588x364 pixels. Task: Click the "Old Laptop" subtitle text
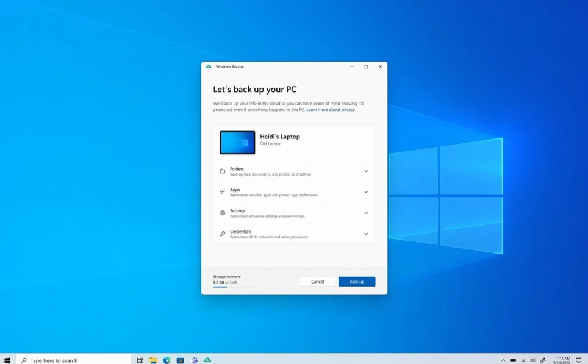(270, 143)
